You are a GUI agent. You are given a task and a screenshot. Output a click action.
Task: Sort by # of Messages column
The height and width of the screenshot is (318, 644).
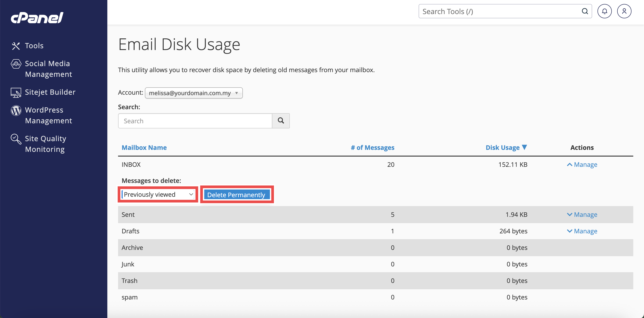tap(372, 148)
